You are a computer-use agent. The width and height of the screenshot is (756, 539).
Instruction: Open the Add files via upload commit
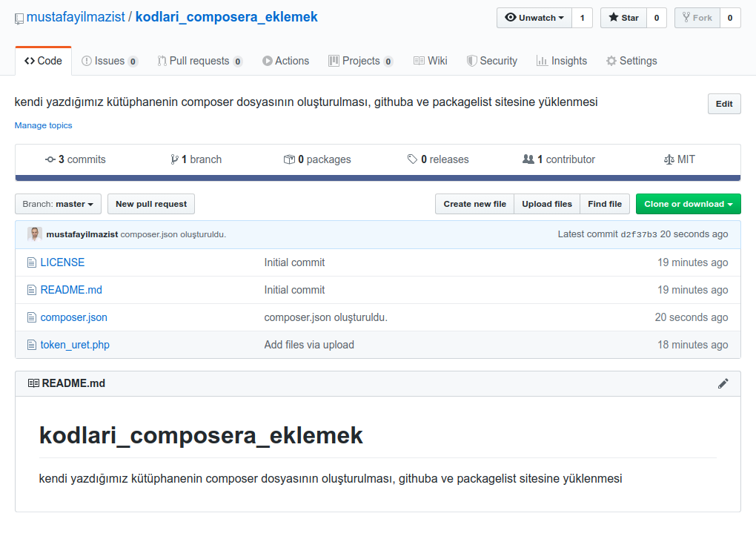click(x=309, y=345)
